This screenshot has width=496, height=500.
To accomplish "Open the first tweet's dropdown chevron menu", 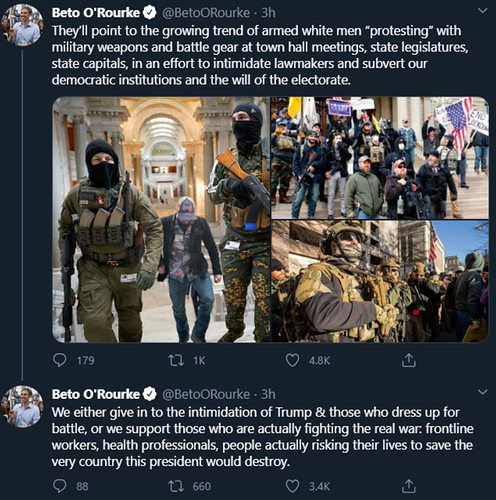I will click(x=482, y=11).
